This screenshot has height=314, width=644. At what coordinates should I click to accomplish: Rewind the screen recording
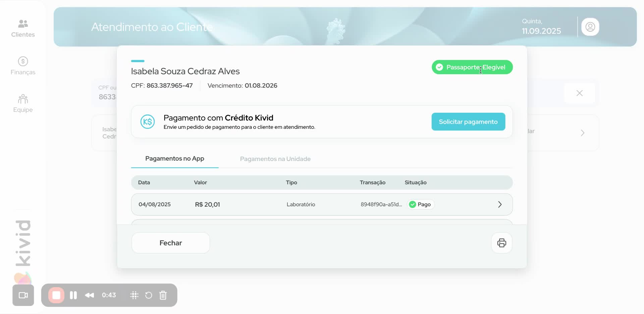pyautogui.click(x=90, y=295)
